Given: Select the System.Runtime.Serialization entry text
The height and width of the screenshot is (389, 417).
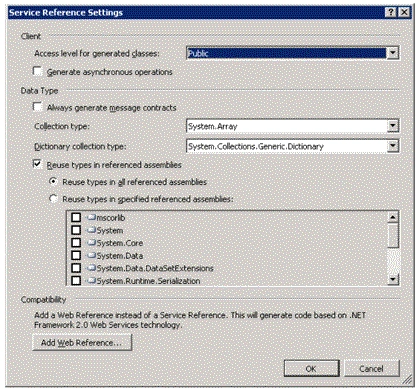Looking at the screenshot, I should [148, 281].
